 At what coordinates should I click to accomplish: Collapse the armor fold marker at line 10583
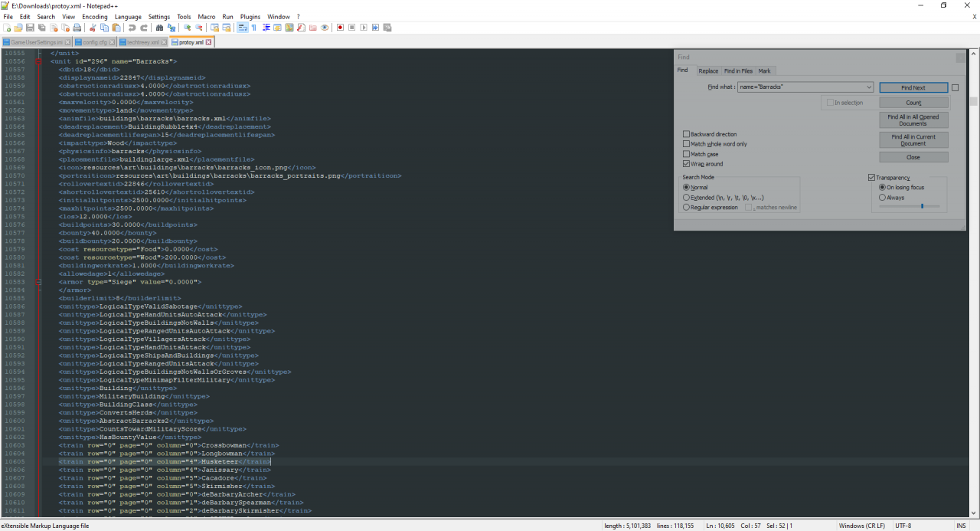[39, 282]
